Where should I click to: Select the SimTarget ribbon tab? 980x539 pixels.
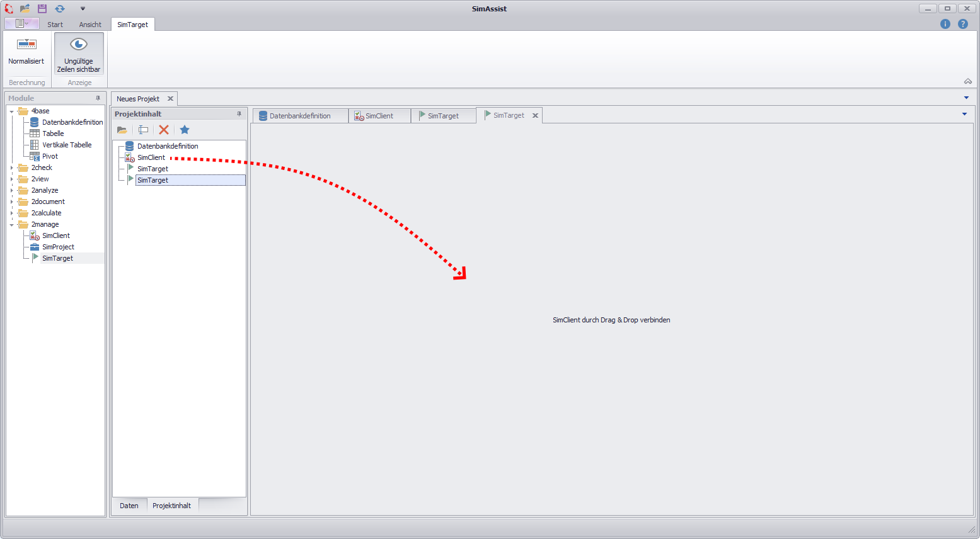point(133,25)
